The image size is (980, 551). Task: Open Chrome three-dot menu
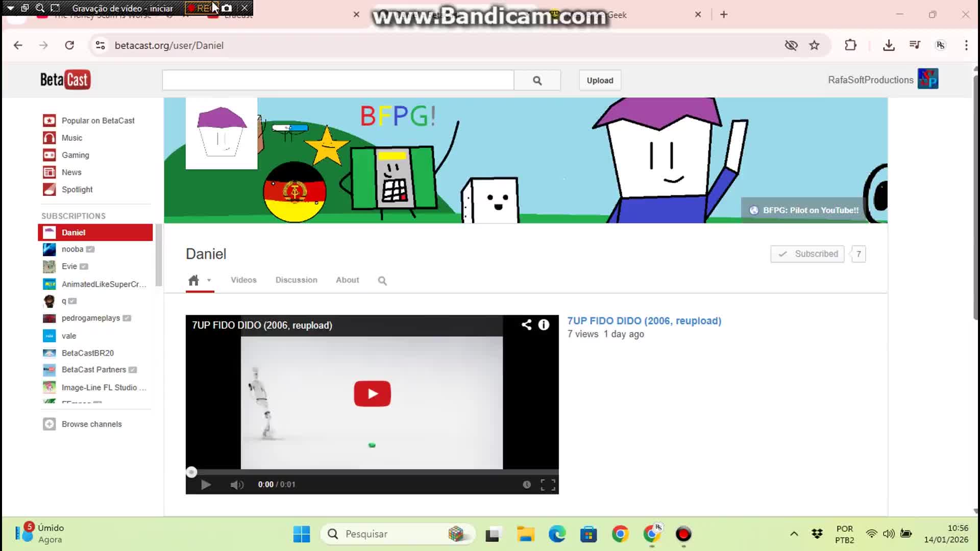966,45
